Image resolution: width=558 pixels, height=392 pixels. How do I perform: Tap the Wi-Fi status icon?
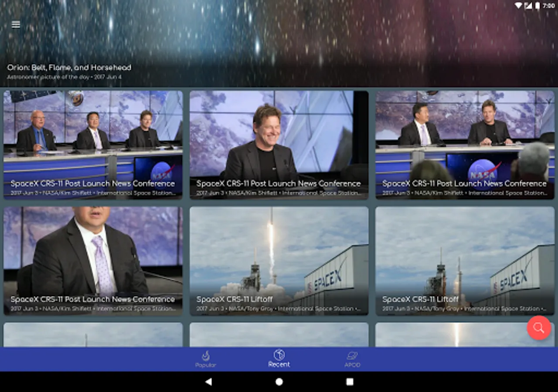[x=518, y=6]
